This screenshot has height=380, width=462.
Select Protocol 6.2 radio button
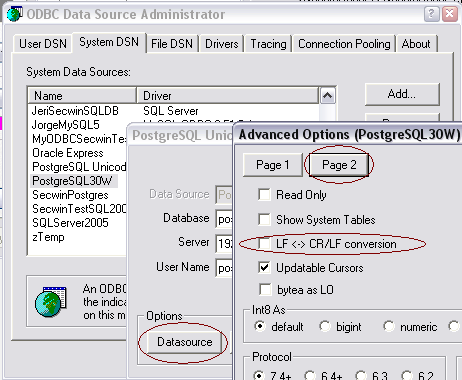[407, 375]
